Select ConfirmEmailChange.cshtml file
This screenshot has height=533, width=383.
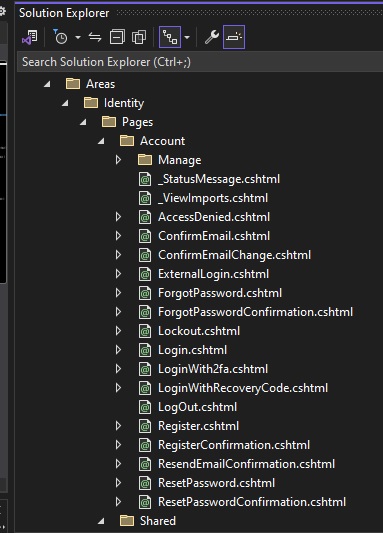point(234,255)
